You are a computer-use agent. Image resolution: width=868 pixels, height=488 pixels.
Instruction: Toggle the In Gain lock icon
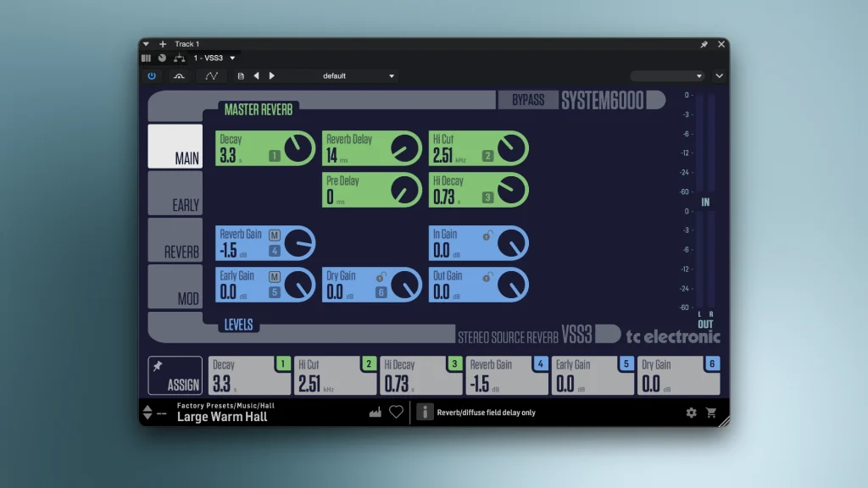[x=487, y=236]
